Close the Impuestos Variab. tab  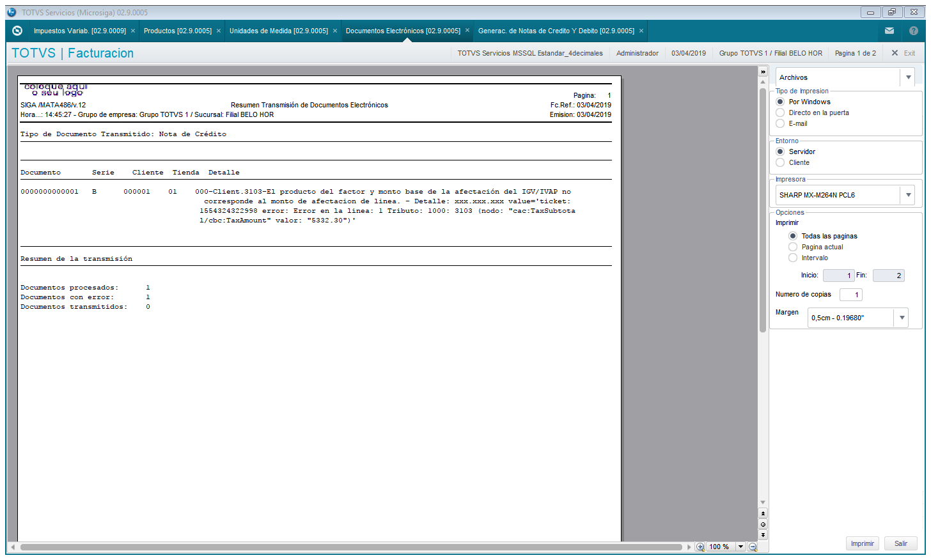tap(133, 31)
